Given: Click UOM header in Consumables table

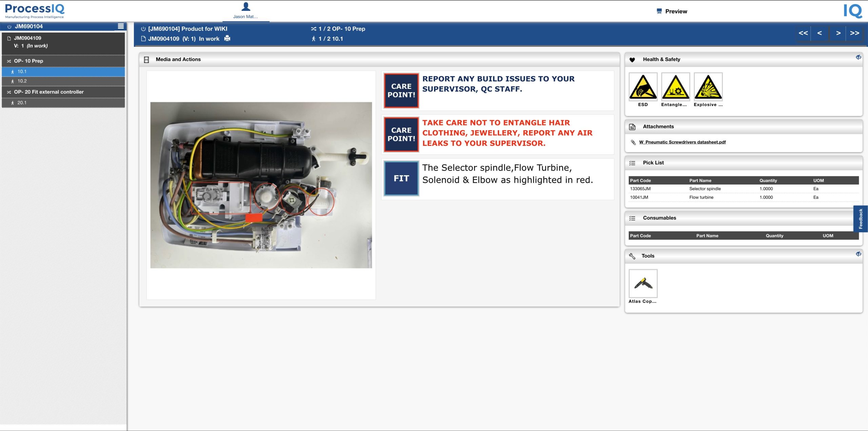Looking at the screenshot, I should click(x=828, y=236).
